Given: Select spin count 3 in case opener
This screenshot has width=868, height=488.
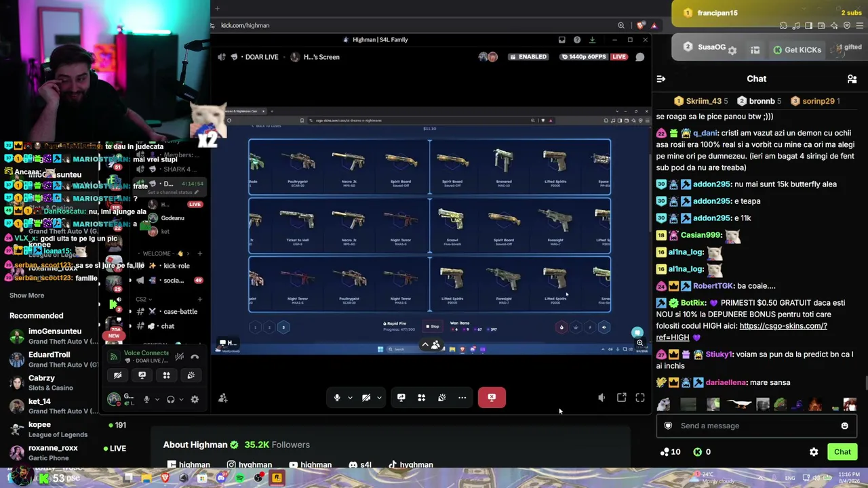Looking at the screenshot, I should (283, 327).
